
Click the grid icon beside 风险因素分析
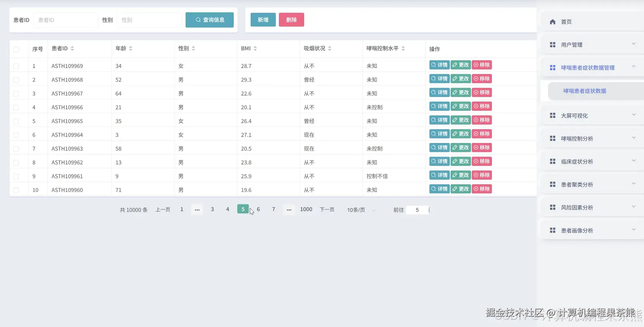click(553, 207)
